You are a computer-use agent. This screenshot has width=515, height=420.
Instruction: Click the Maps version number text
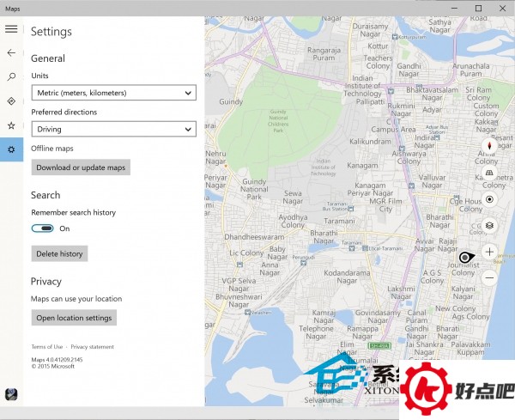click(x=58, y=360)
